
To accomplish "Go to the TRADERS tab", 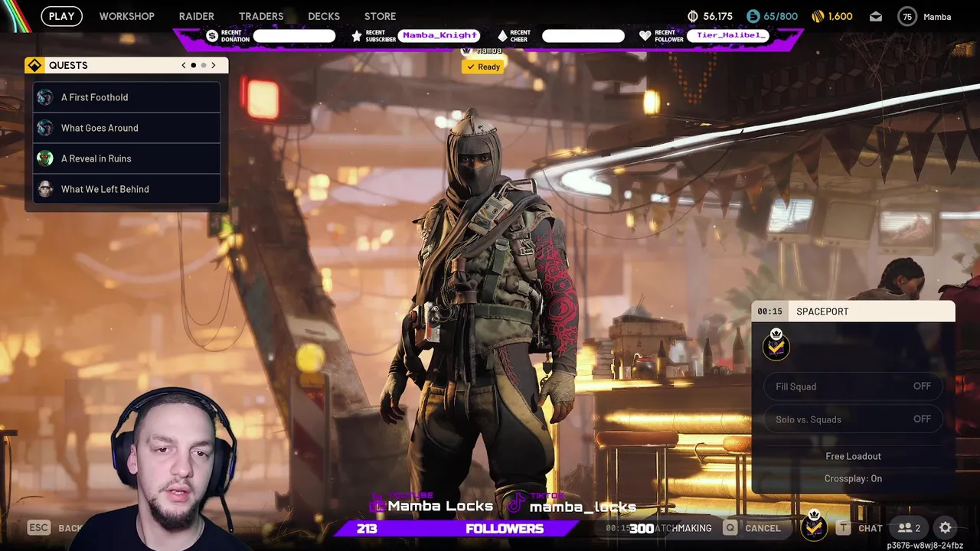I will (261, 16).
